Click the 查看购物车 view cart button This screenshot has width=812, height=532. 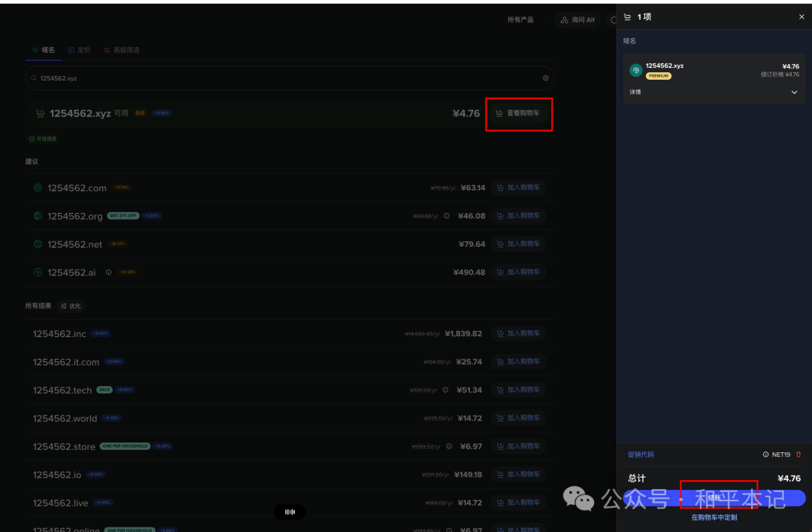click(x=518, y=114)
